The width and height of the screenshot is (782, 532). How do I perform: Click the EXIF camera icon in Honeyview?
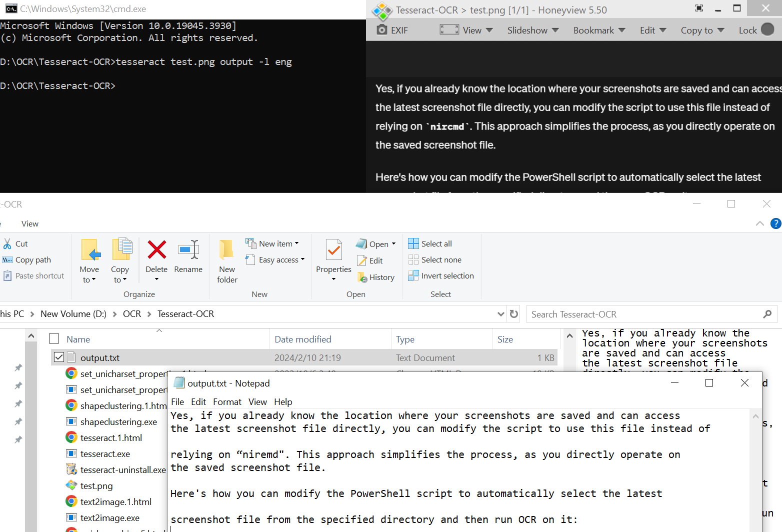(382, 30)
